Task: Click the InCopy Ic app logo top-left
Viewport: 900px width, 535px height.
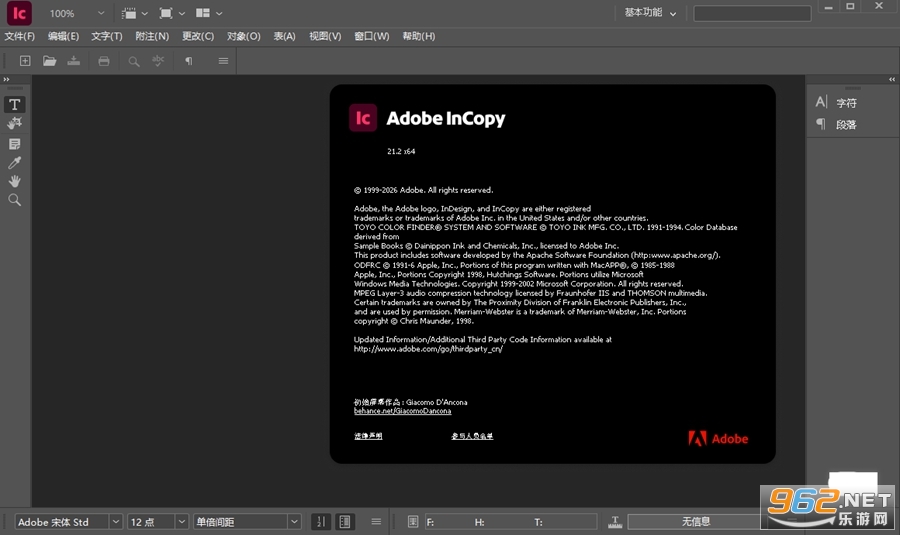Action: click(x=20, y=13)
